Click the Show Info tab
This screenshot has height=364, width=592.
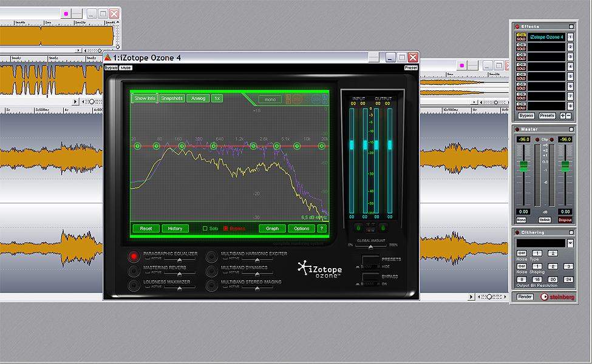(145, 98)
